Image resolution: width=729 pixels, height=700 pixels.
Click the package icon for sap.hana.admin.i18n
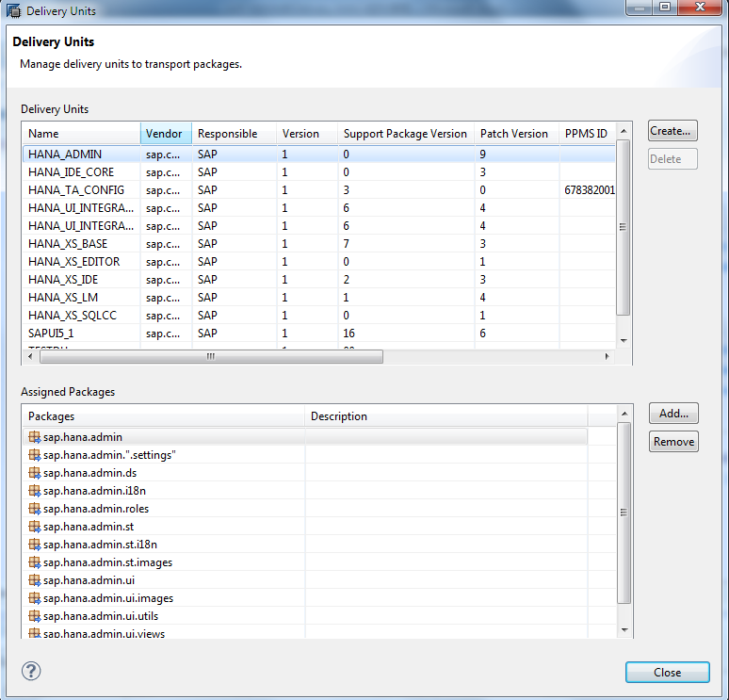point(35,491)
